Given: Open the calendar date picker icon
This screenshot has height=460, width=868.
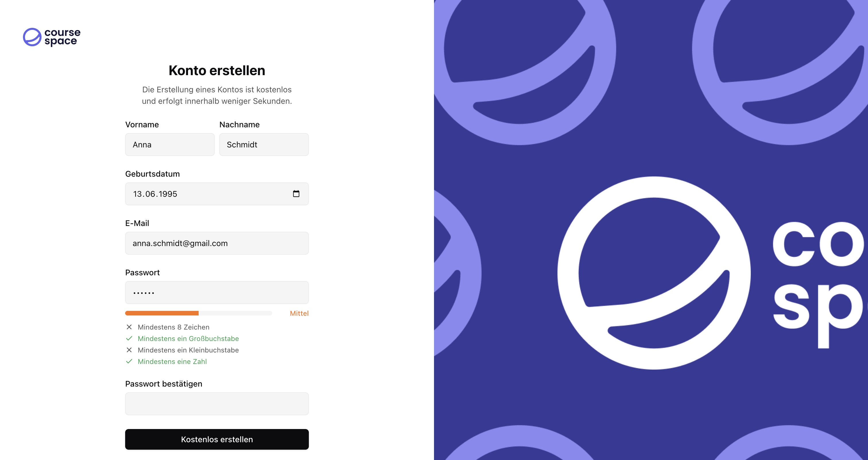Looking at the screenshot, I should [x=296, y=194].
